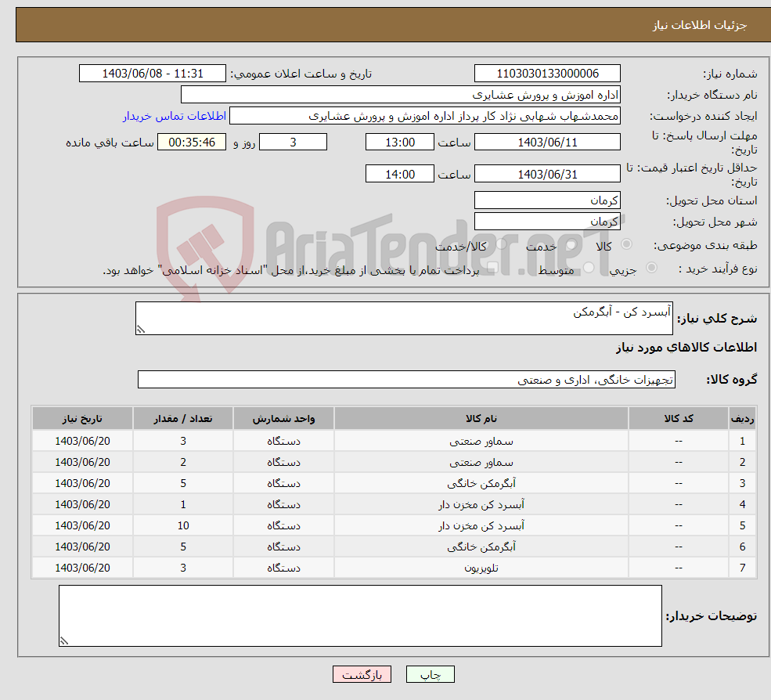
Task: Click the countdown timer 00:35:46 field
Action: click(192, 143)
